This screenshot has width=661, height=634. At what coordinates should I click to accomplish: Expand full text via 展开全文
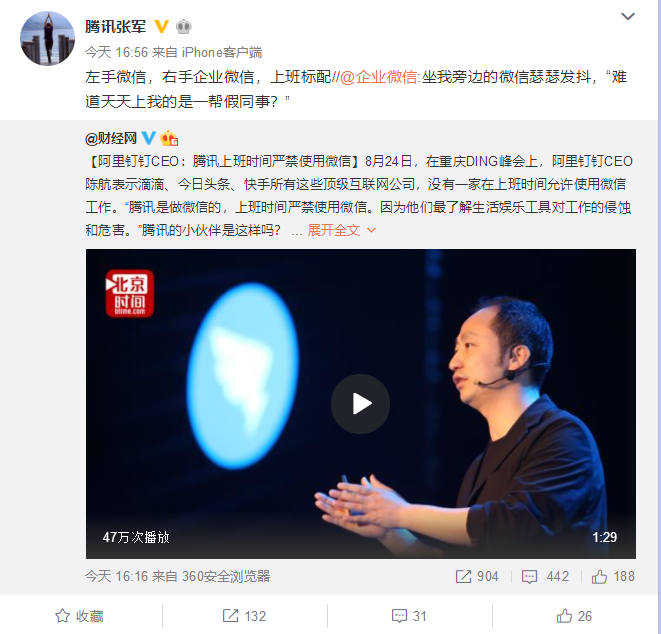click(333, 230)
